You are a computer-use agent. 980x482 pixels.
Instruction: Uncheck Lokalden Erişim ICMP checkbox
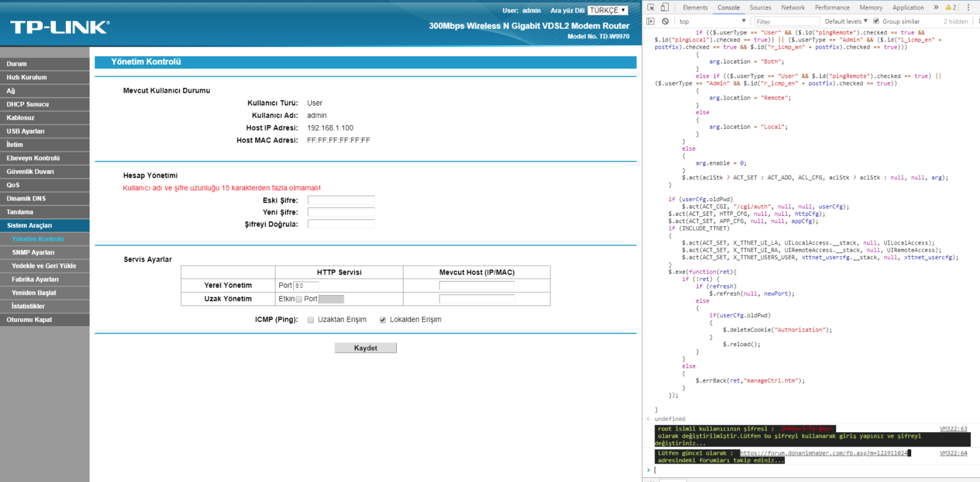[x=383, y=320]
